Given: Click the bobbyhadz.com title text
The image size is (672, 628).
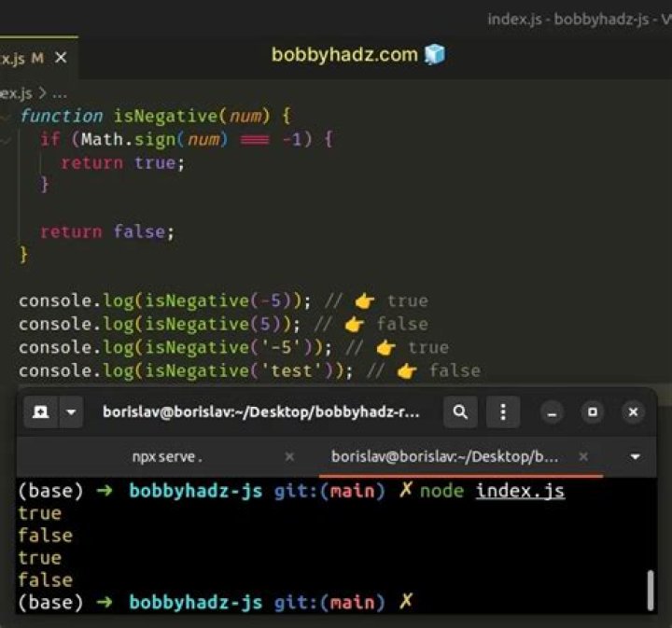Looking at the screenshot, I should click(344, 55).
